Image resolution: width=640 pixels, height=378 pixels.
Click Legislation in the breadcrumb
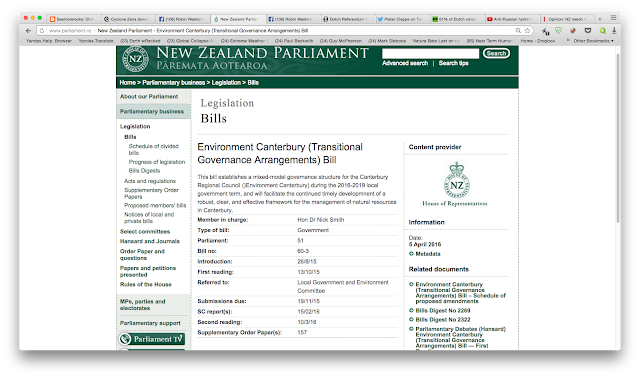point(226,82)
